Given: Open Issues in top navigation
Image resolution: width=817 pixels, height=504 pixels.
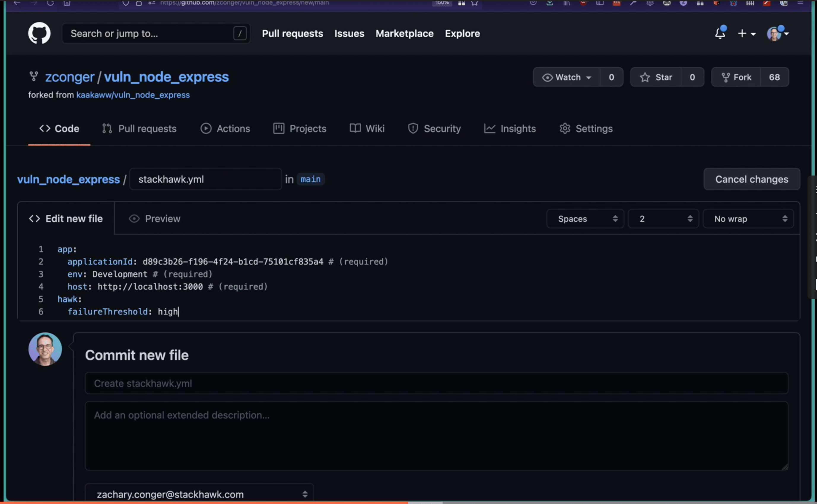Looking at the screenshot, I should pyautogui.click(x=349, y=34).
